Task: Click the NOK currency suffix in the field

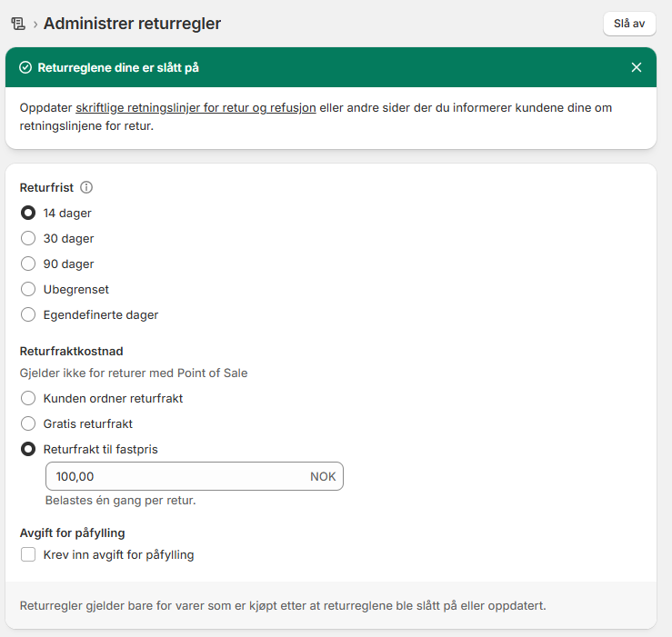Action: [x=323, y=477]
